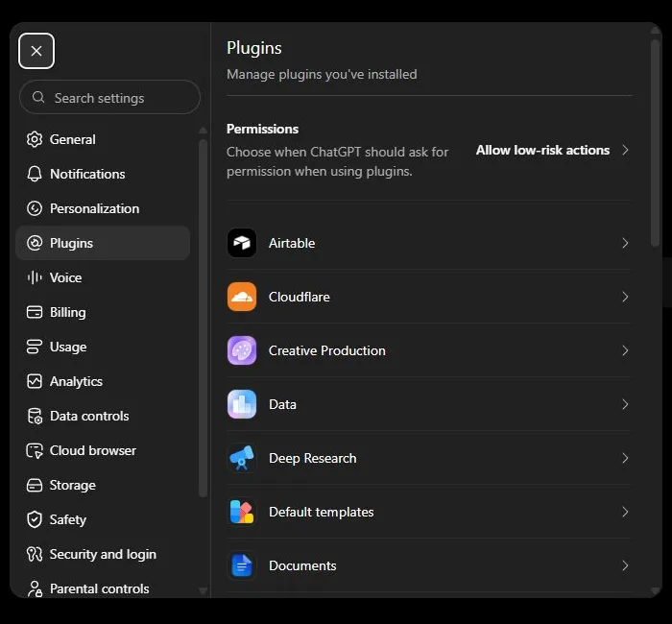This screenshot has width=672, height=624.
Task: Go to Storage settings
Action: (103, 485)
